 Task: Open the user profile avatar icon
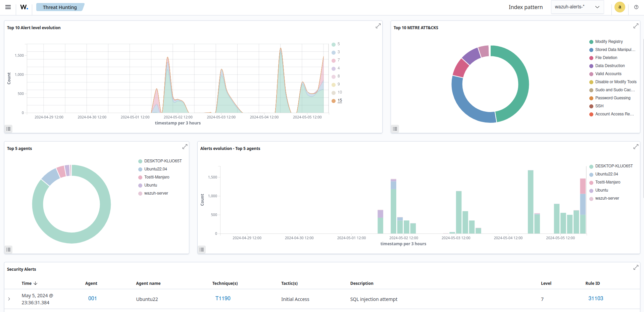pos(620,7)
